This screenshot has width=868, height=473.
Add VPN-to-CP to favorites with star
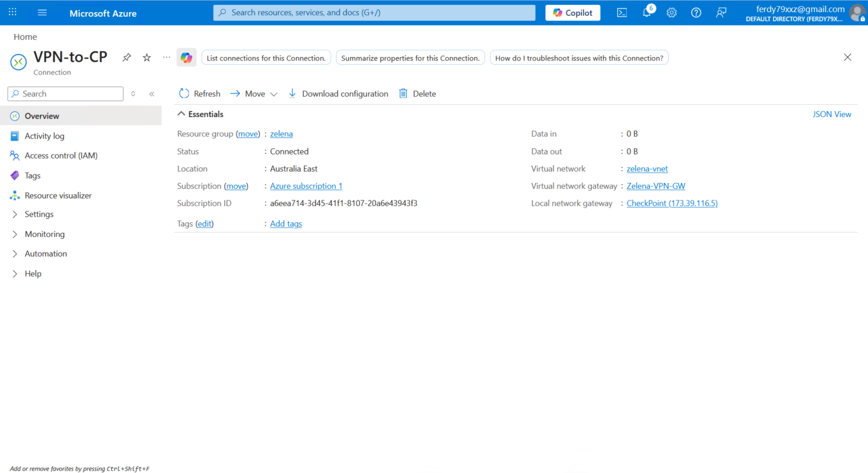[x=147, y=58]
